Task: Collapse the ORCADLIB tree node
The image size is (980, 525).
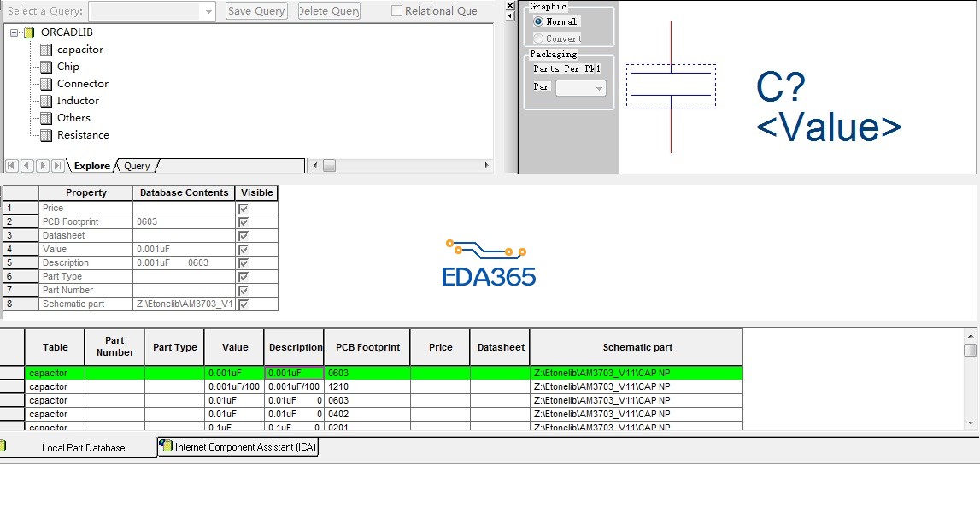Action: pos(14,32)
